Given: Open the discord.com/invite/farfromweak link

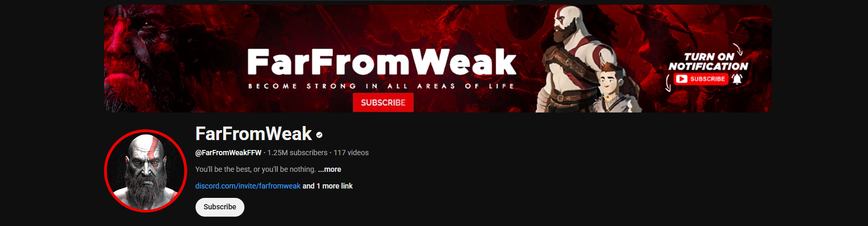Looking at the screenshot, I should click(248, 186).
